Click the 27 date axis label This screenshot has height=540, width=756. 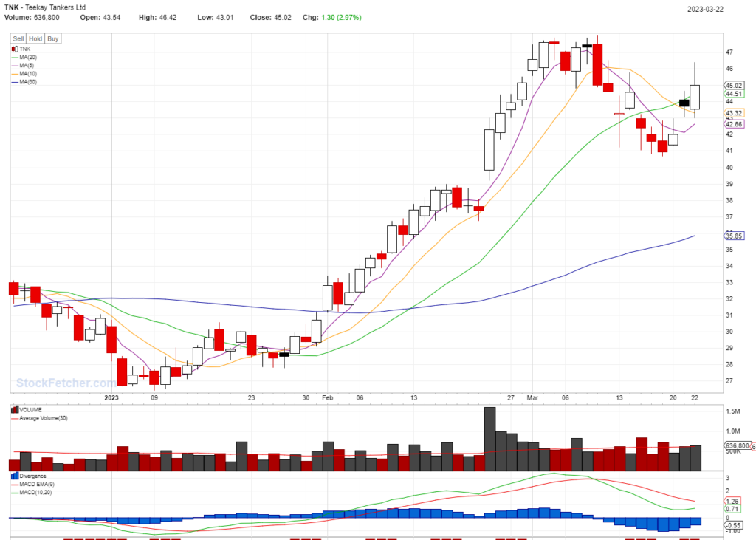(511, 398)
